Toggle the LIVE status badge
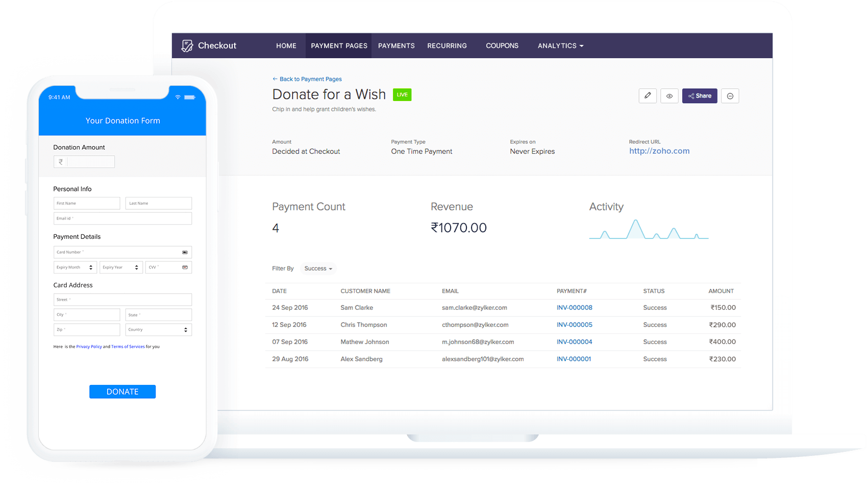 (x=402, y=94)
